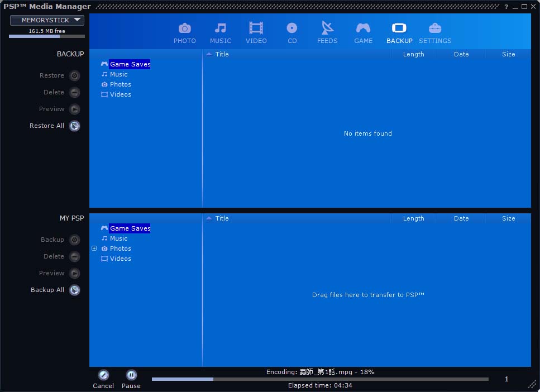Click the Backup All icon
This screenshot has height=392, width=540.
point(74,290)
